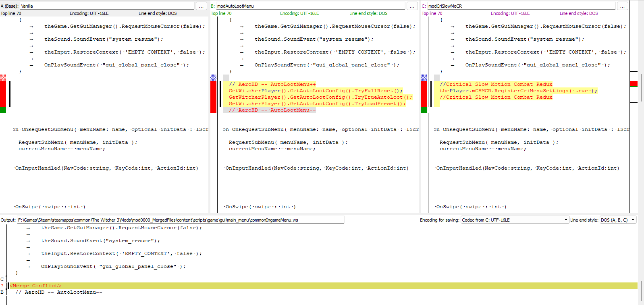Open file browser for pane B
The image size is (644, 305).
[x=412, y=6]
